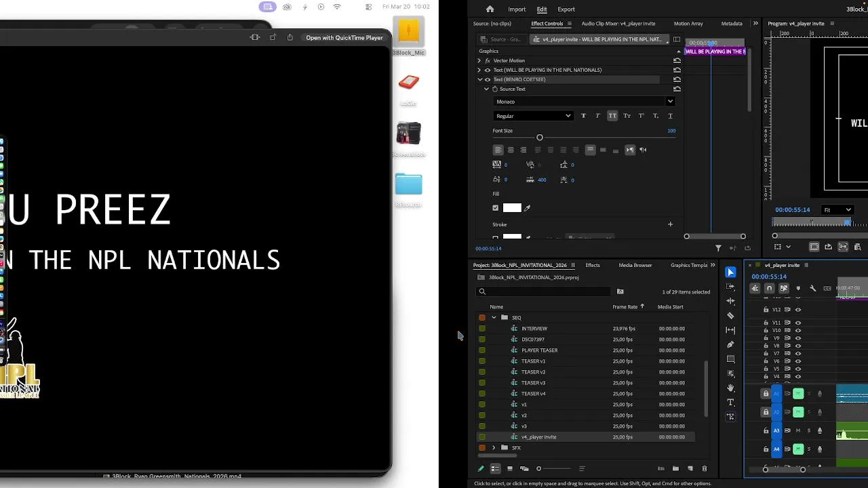868x488 pixels.
Task: Adjust the Font Size slider handle
Action: (x=540, y=138)
